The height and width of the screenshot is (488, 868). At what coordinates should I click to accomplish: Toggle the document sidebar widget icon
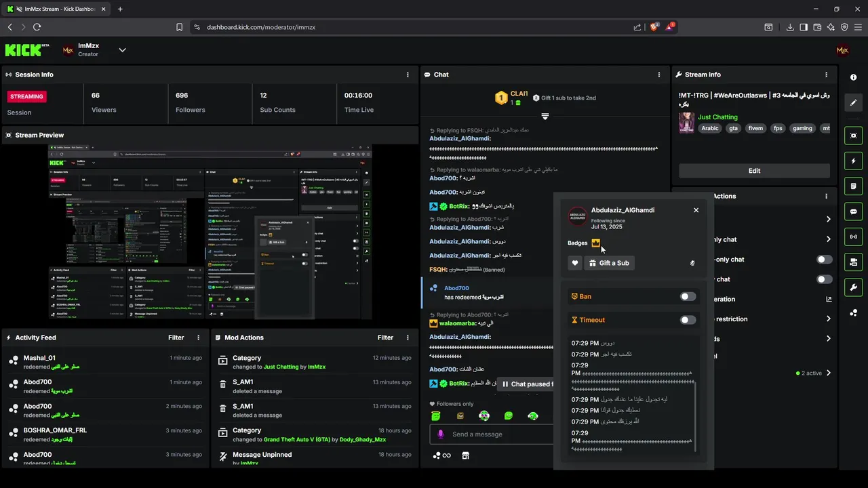(x=853, y=186)
